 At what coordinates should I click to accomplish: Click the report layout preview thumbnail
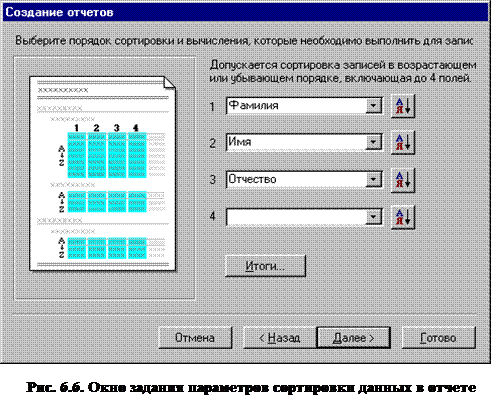pos(103,173)
